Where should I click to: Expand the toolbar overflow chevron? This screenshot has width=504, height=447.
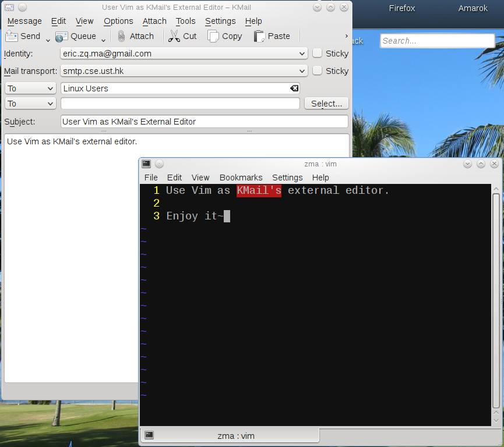[x=346, y=36]
